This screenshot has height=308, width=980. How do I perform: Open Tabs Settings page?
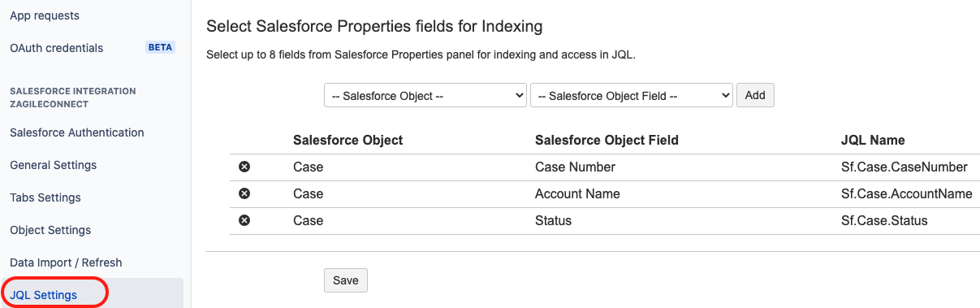45,197
